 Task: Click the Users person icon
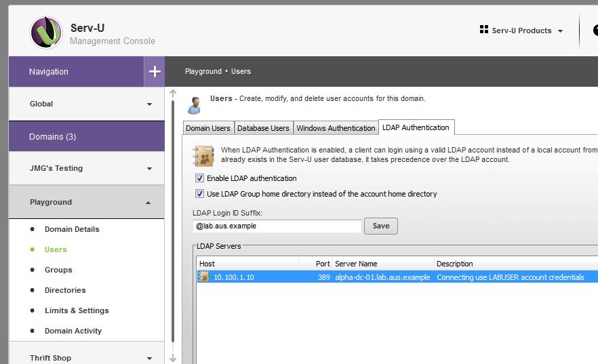[x=195, y=106]
